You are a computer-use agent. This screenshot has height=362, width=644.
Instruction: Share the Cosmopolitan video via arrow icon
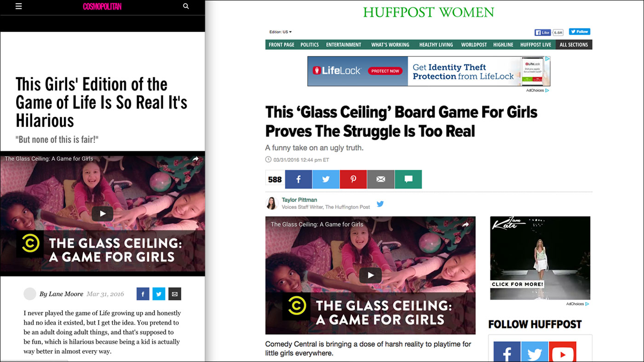[x=195, y=159]
